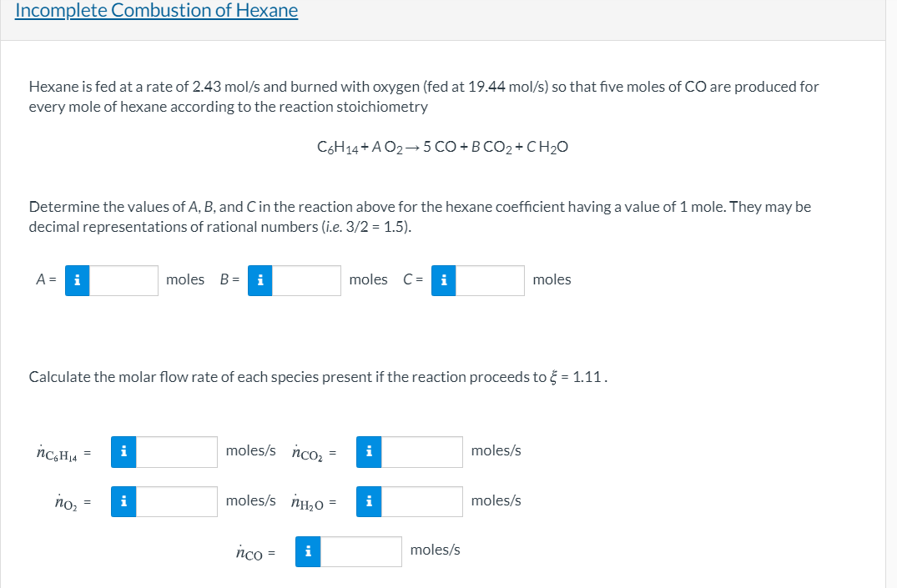Click the info icon for CO flow rate

tap(307, 551)
